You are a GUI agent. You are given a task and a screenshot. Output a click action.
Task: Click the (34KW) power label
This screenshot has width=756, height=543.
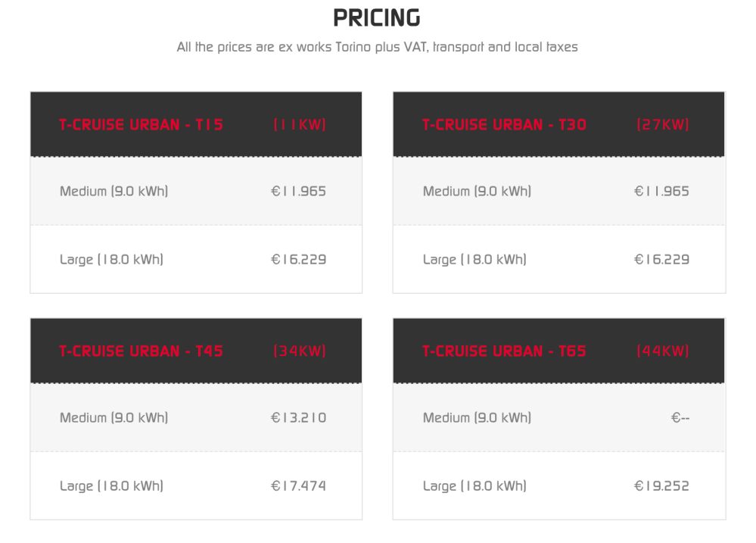pyautogui.click(x=300, y=351)
